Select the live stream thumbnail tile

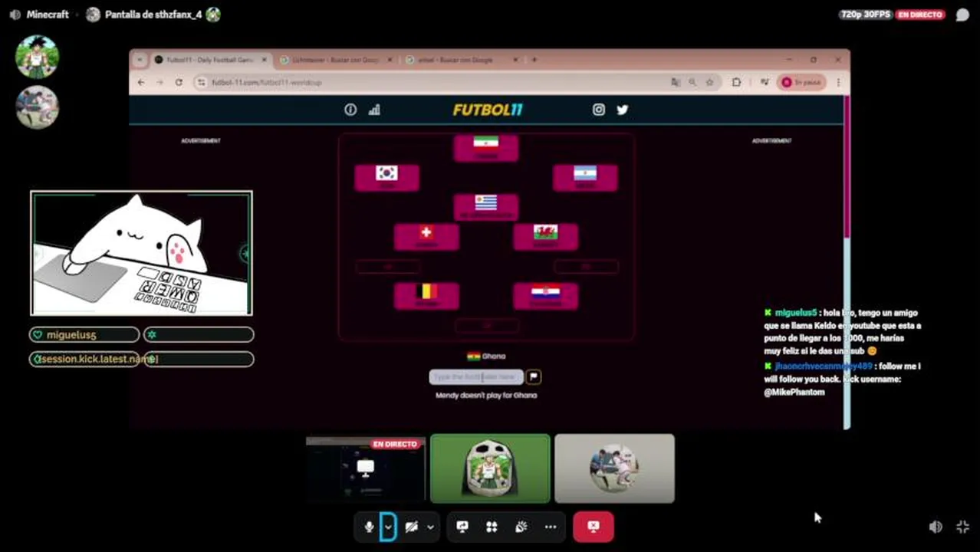[366, 468]
